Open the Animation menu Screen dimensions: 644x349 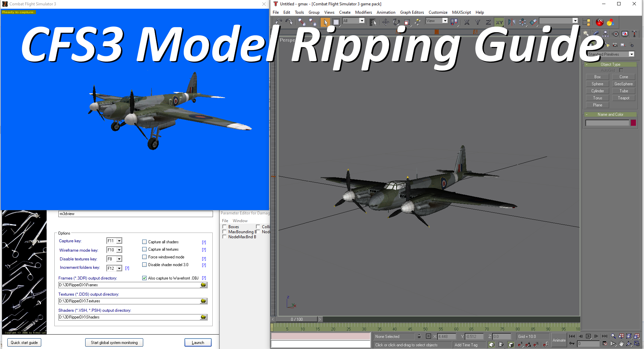pyautogui.click(x=386, y=12)
